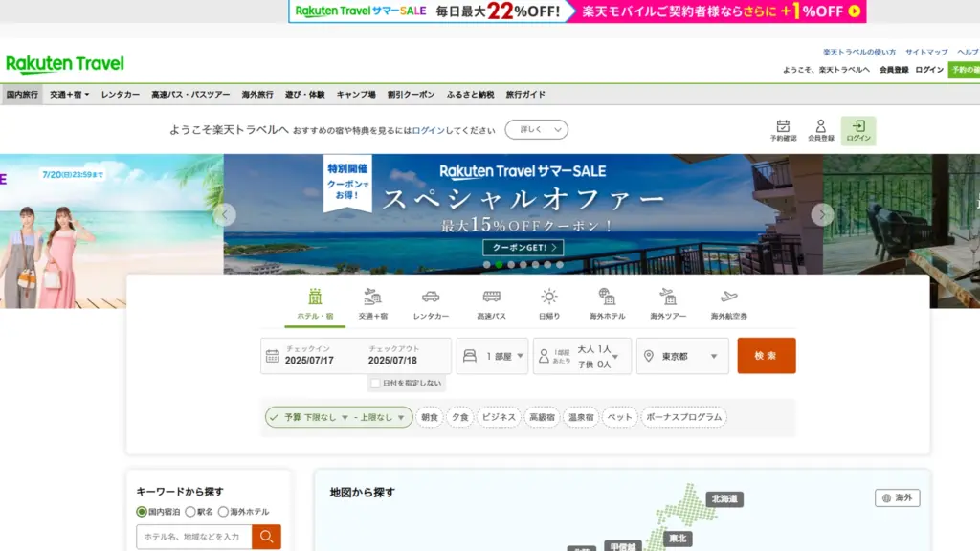Toggle the ボーナスプログラム filter chip
Viewport: 980px width, 551px height.
tap(683, 417)
